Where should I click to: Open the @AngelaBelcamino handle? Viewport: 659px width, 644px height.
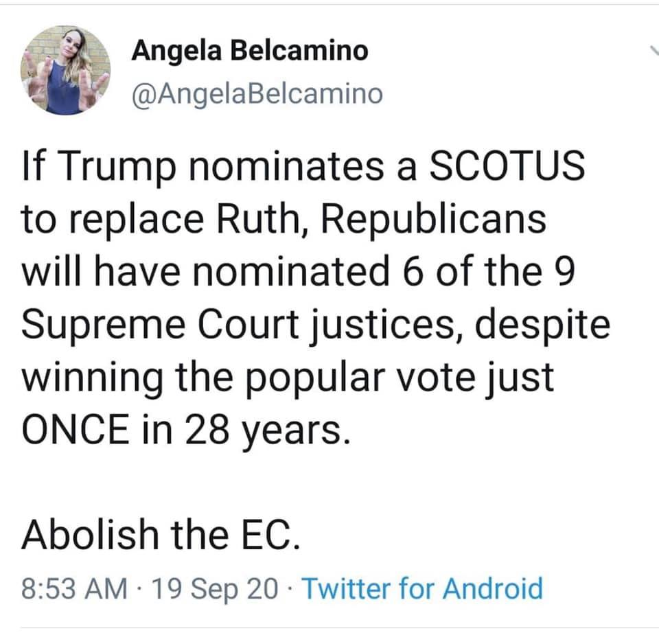point(257,94)
